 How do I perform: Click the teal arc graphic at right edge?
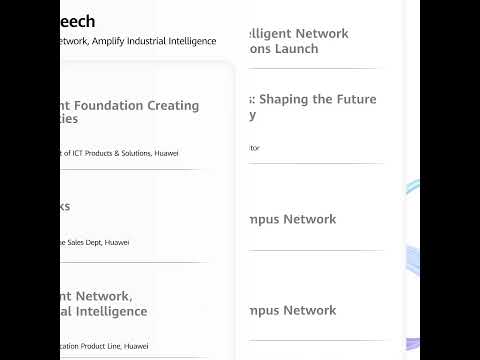click(413, 186)
